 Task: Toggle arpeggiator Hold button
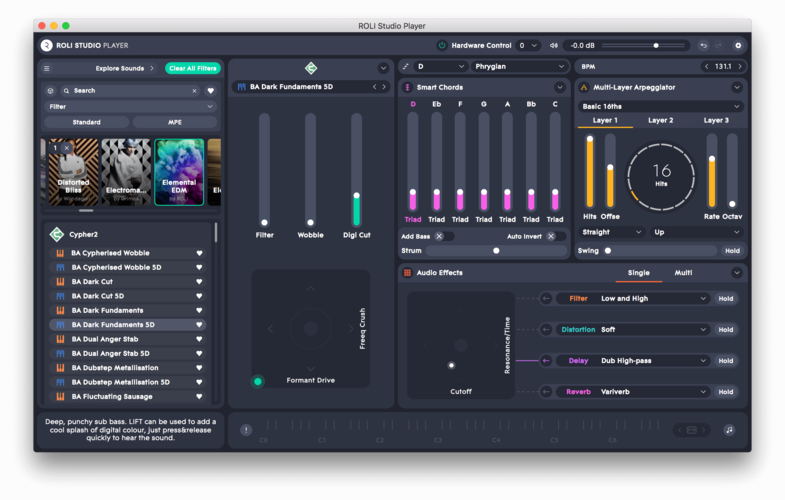tap(732, 251)
